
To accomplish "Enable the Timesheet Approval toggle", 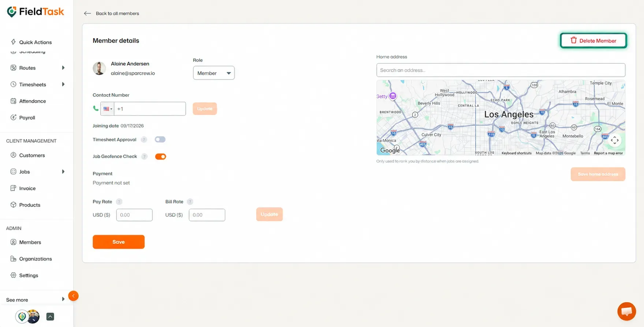I will tap(160, 139).
